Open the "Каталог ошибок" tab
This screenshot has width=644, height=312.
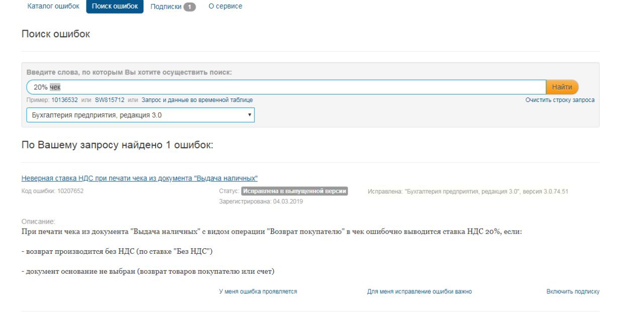coord(53,6)
